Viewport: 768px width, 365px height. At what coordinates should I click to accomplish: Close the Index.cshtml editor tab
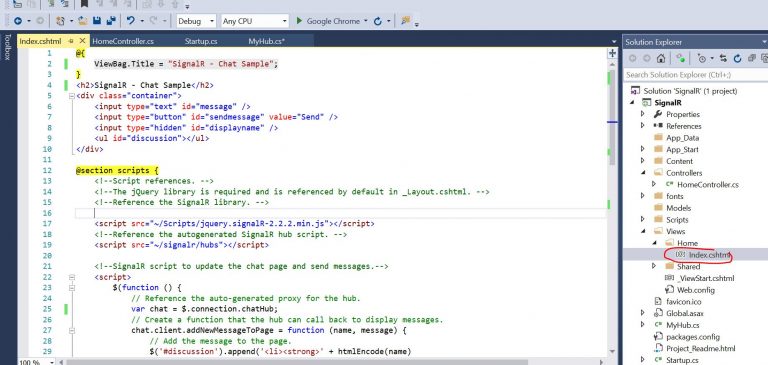(82, 41)
